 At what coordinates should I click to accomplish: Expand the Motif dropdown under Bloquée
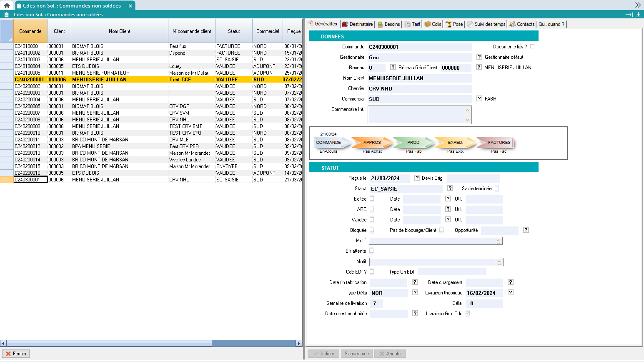point(498,241)
